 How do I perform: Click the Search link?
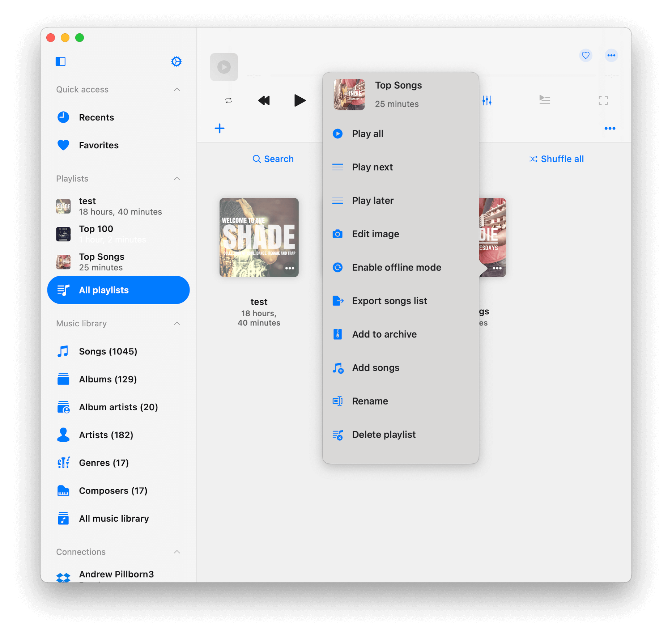[273, 159]
